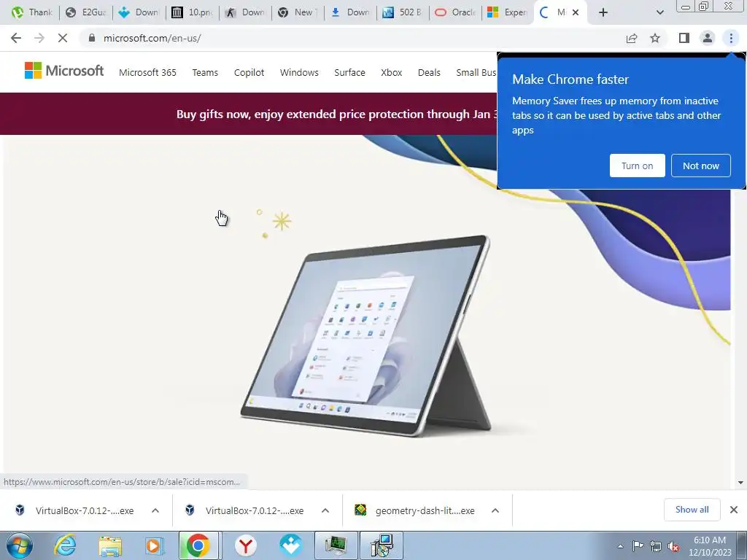Image resolution: width=747 pixels, height=560 pixels.
Task: Switch to the uTorrent Thank tab
Action: pyautogui.click(x=32, y=12)
